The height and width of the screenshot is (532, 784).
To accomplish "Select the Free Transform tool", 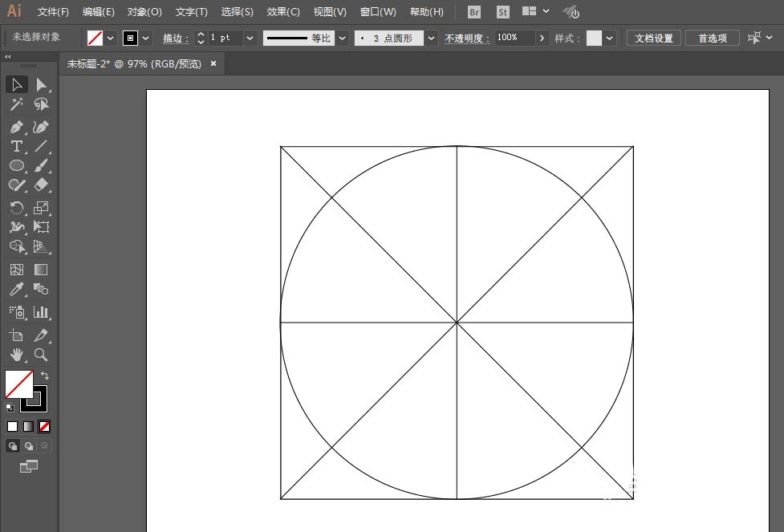I will point(41,227).
